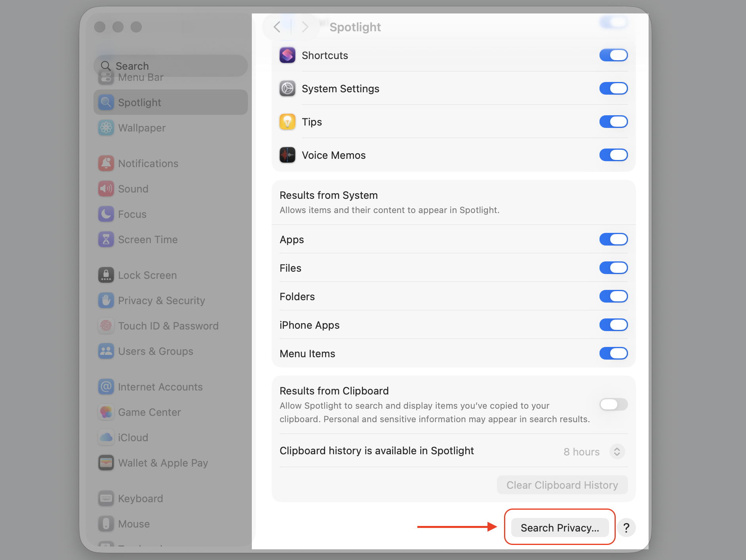Go forward with the right chevron

click(x=304, y=27)
